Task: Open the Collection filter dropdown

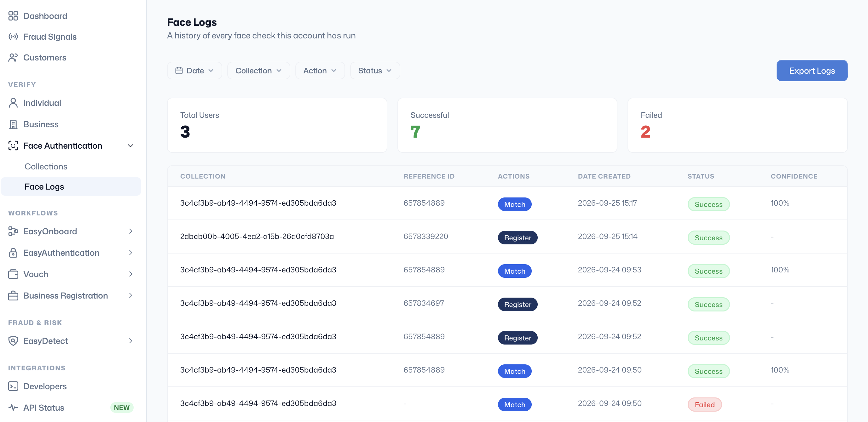Action: pos(258,71)
